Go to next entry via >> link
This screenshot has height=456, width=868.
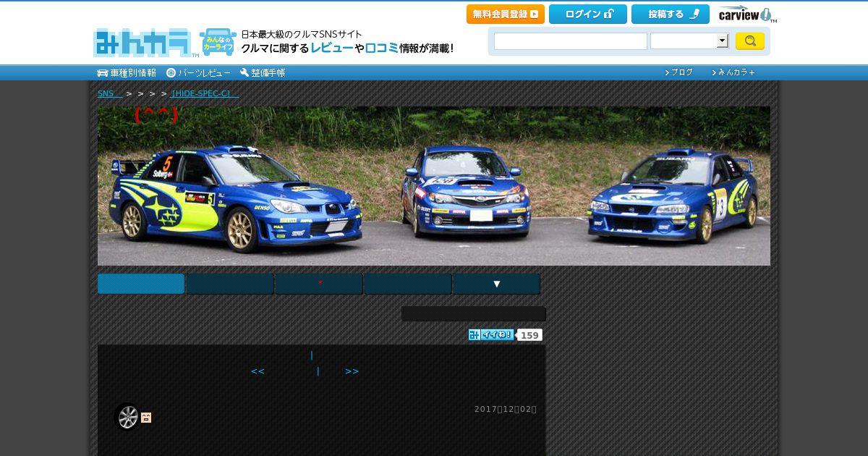352,371
